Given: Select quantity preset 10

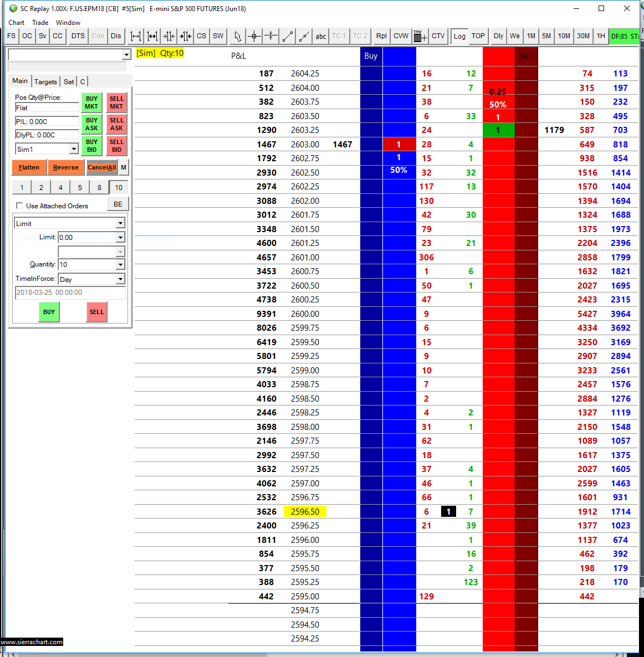Looking at the screenshot, I should tap(119, 188).
